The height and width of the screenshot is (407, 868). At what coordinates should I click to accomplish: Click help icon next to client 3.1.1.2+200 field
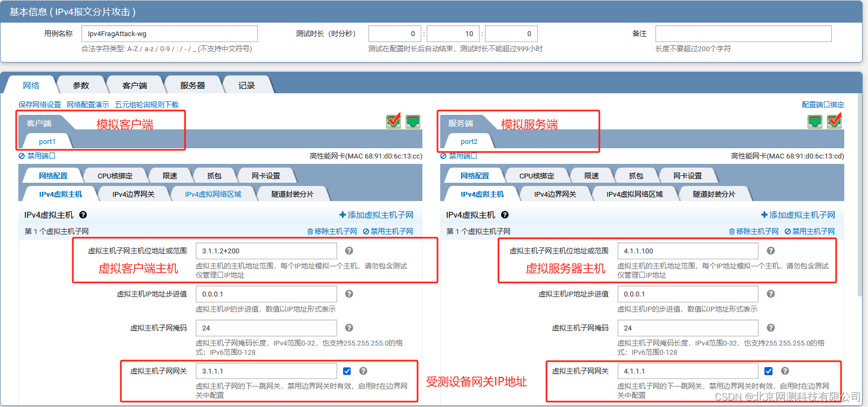click(x=349, y=251)
